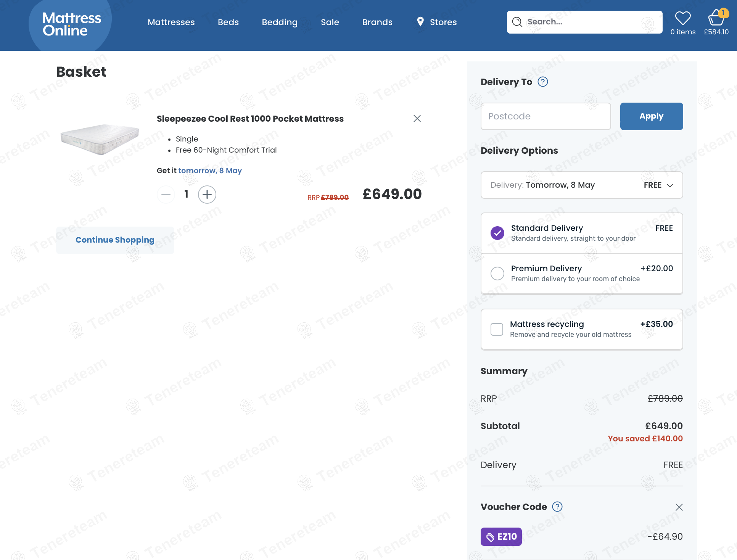Open the Sleepeezee Cool Rest 1000 Pocket Mattress link
The image size is (737, 560).
point(250,119)
